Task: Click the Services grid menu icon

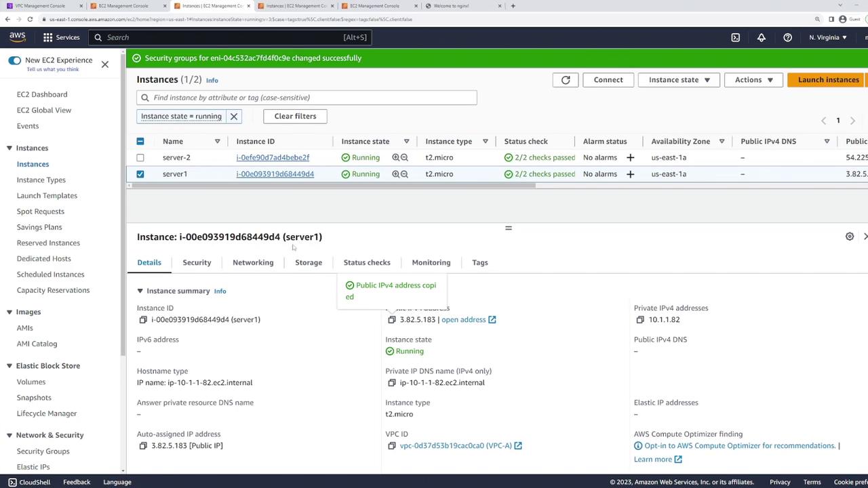Action: (48, 37)
